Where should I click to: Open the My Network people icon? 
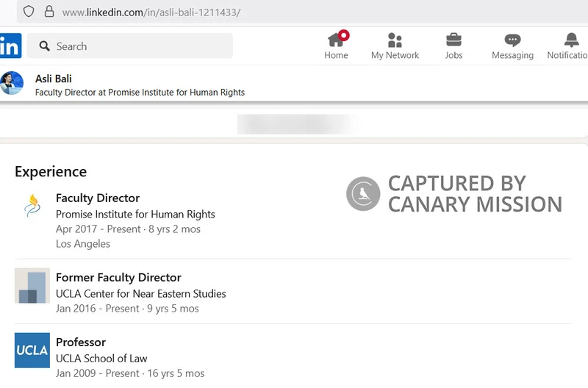(395, 40)
